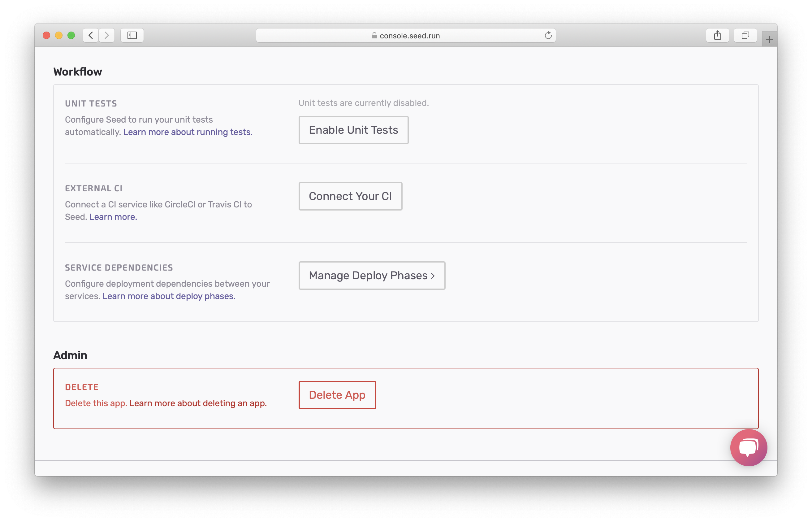The height and width of the screenshot is (522, 812).
Task: Click the yellow minimize window button
Action: click(58, 35)
